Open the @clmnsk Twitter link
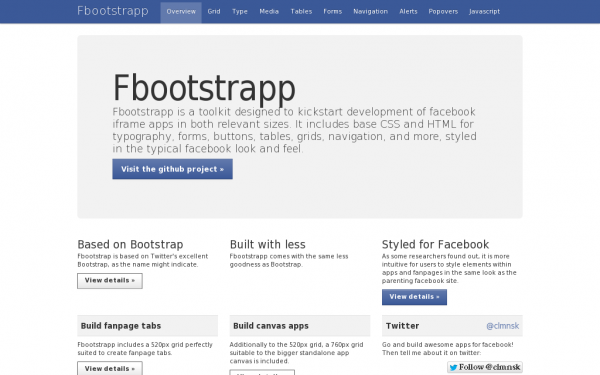Viewport: 600px width, 375px height. tap(502, 326)
